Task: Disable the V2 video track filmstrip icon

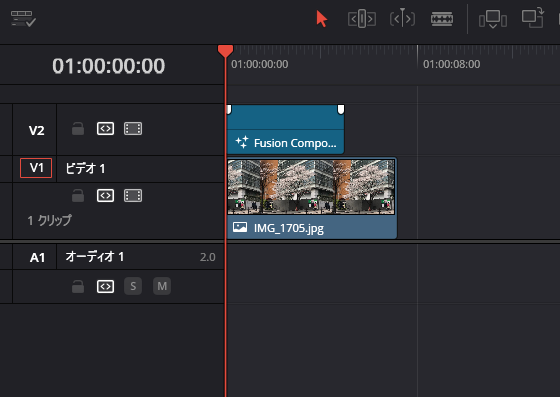Action: pos(133,129)
